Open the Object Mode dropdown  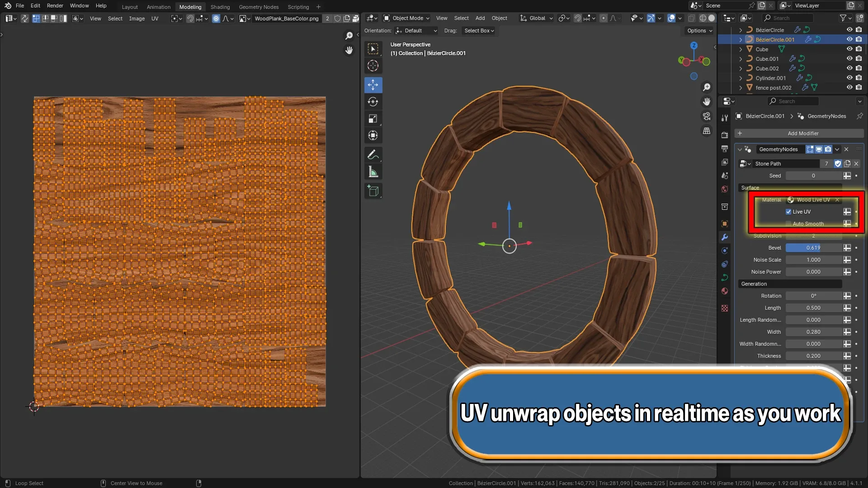tap(406, 18)
